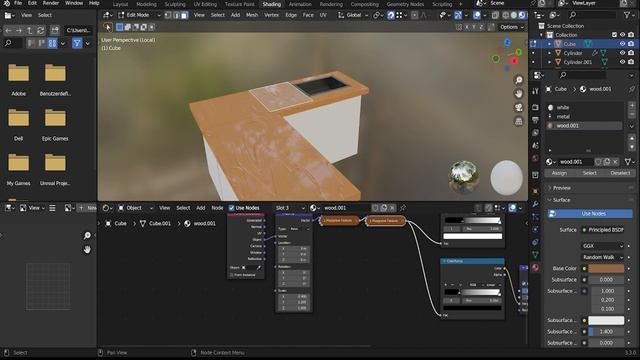The image size is (640, 360).
Task: Hide Cylinder with its eye icon
Action: click(622, 53)
